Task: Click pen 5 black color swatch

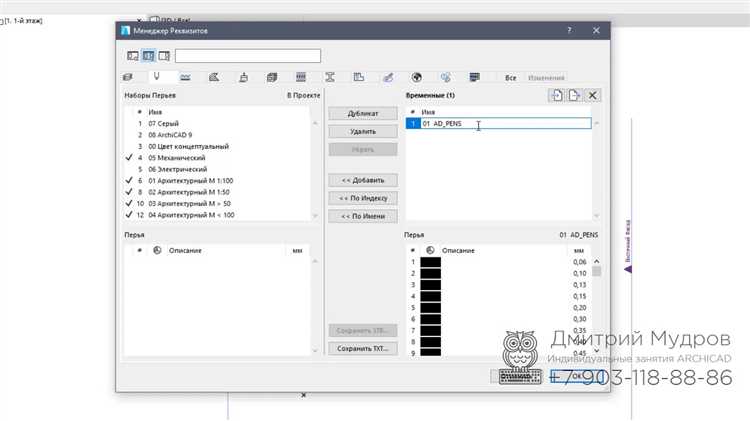Action: 430,308
